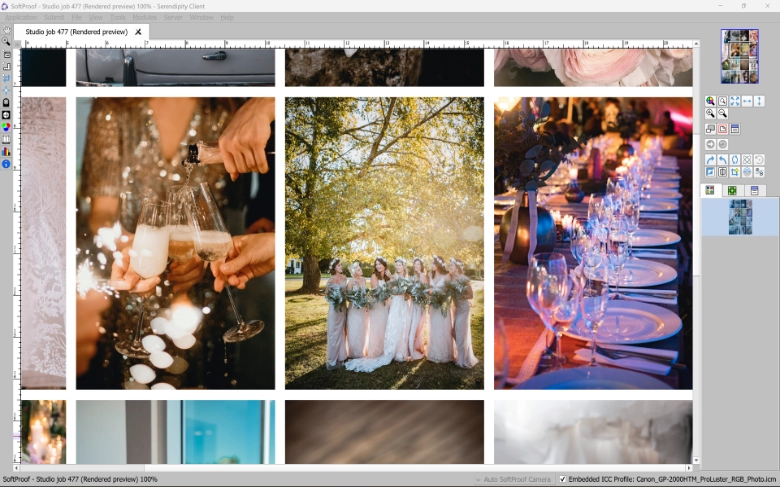This screenshot has width=780, height=487.
Task: Select the second green panel tab
Action: [732, 190]
